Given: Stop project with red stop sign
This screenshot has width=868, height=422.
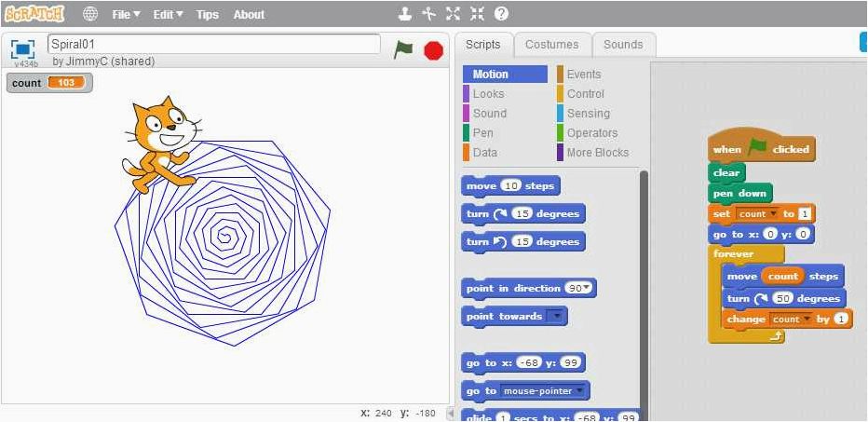Looking at the screenshot, I should tap(433, 50).
